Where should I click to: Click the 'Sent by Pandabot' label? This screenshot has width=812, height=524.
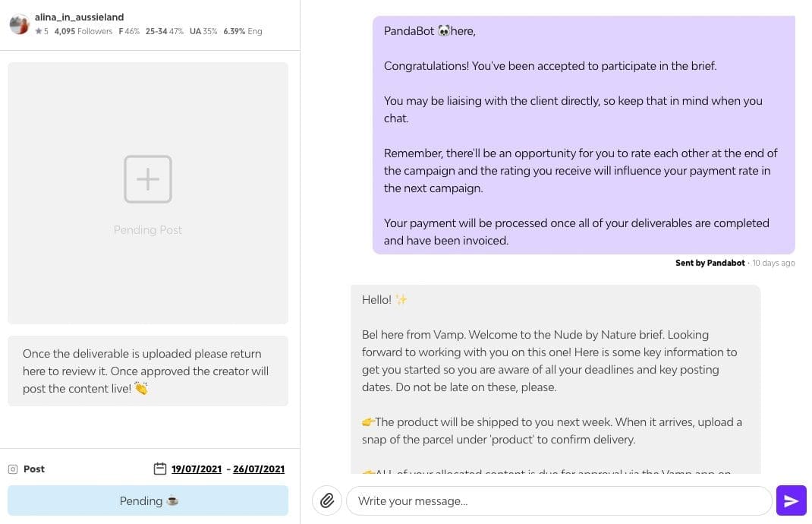710,263
